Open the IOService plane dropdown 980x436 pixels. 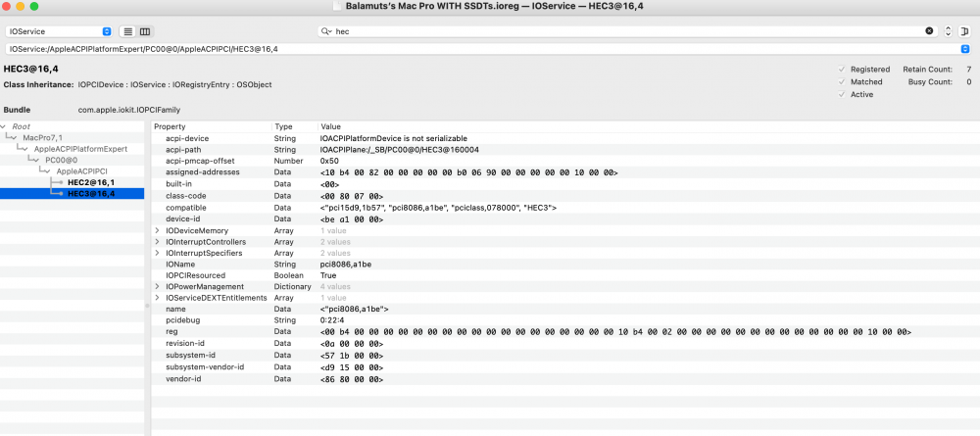pos(59,31)
